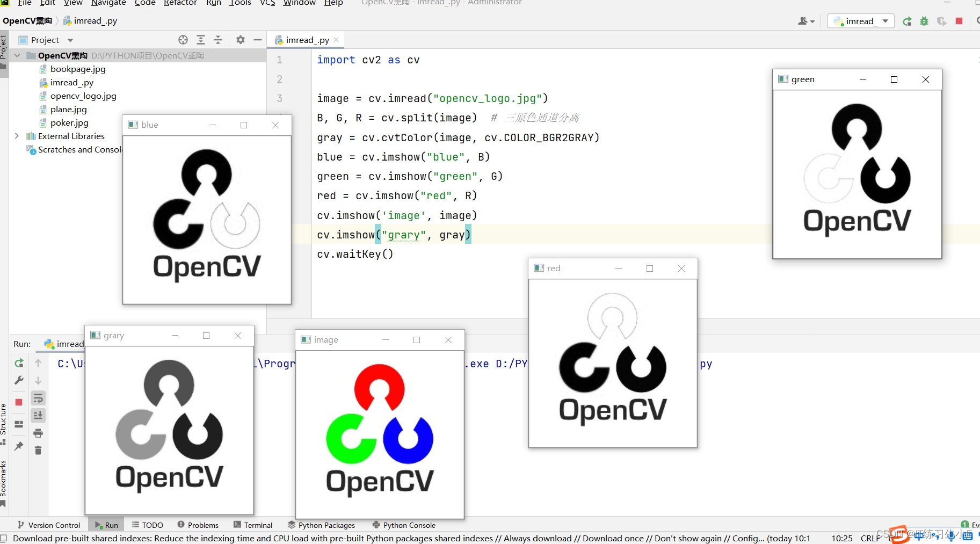
Task: Click line 1 import cv2 code
Action: pos(368,60)
